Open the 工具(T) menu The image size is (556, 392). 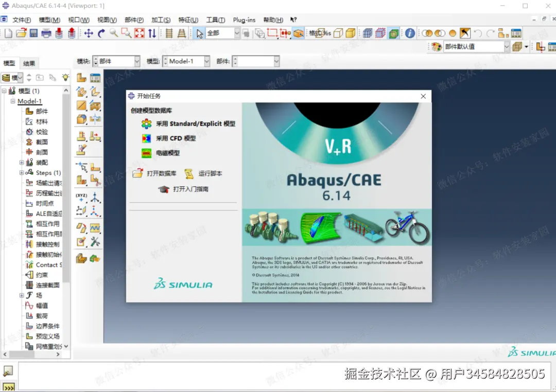(x=216, y=20)
